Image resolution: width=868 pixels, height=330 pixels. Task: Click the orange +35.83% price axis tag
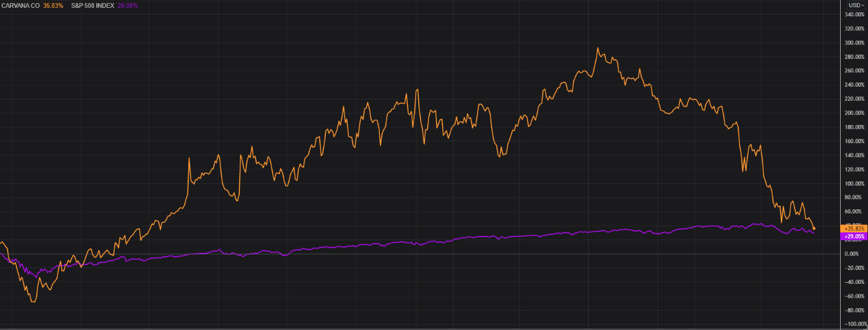coord(854,228)
